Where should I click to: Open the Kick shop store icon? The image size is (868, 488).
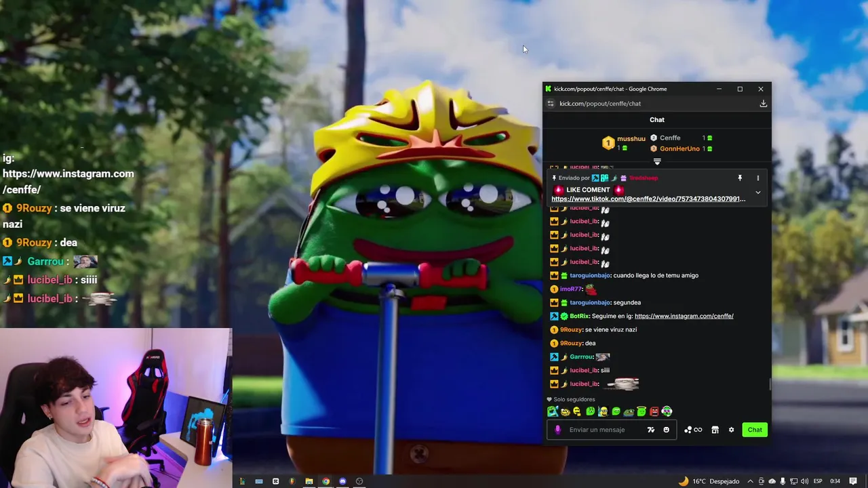715,430
